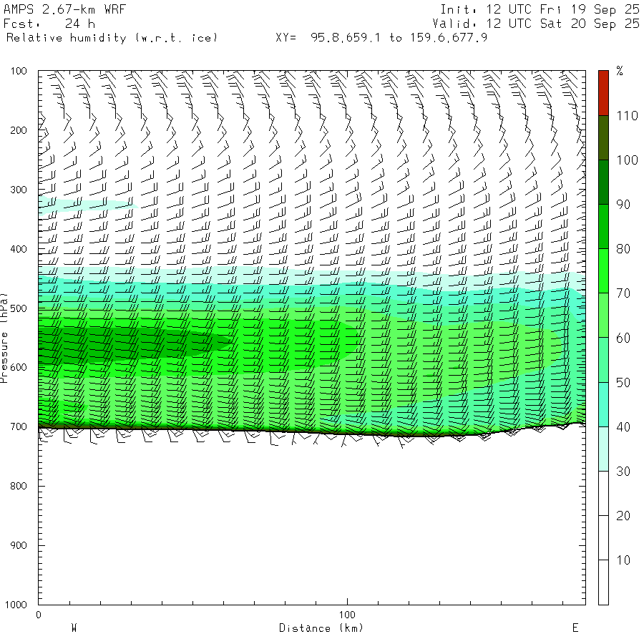Click the pressure axis label '100'
The image size is (644, 644).
[x=19, y=71]
